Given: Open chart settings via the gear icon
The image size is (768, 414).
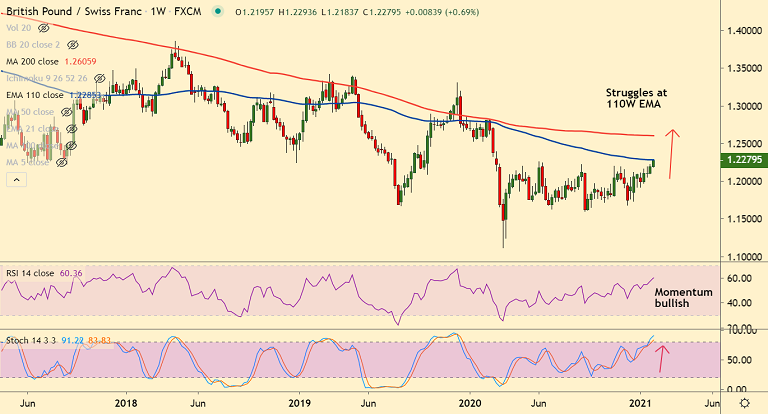Looking at the screenshot, I should coord(745,403).
